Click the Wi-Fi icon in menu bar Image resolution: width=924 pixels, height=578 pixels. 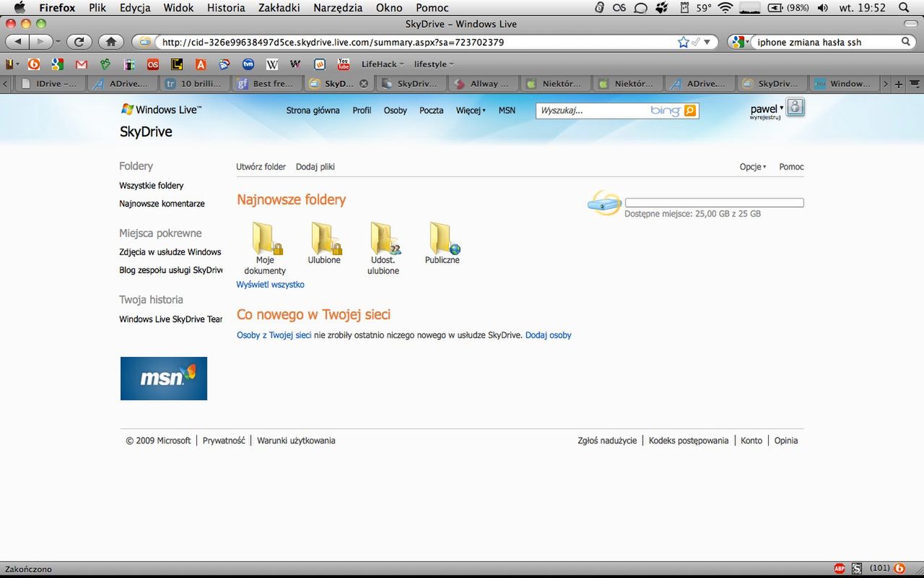pos(725,8)
